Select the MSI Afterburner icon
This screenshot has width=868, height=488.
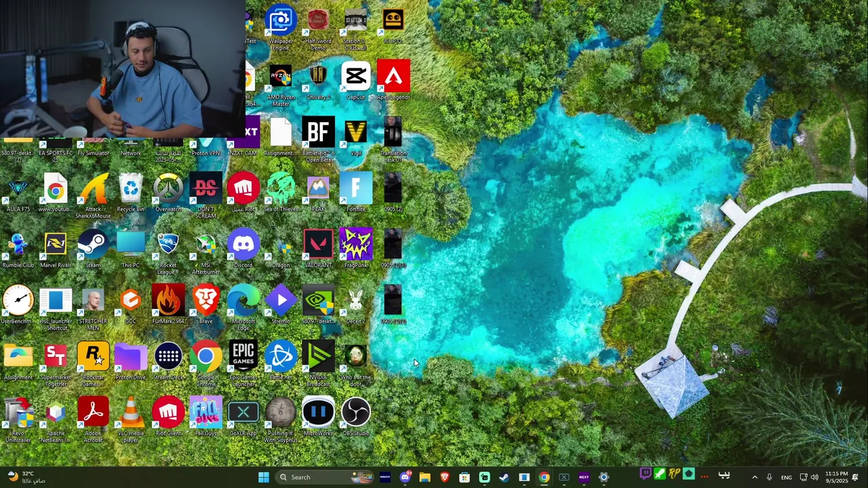click(x=205, y=251)
